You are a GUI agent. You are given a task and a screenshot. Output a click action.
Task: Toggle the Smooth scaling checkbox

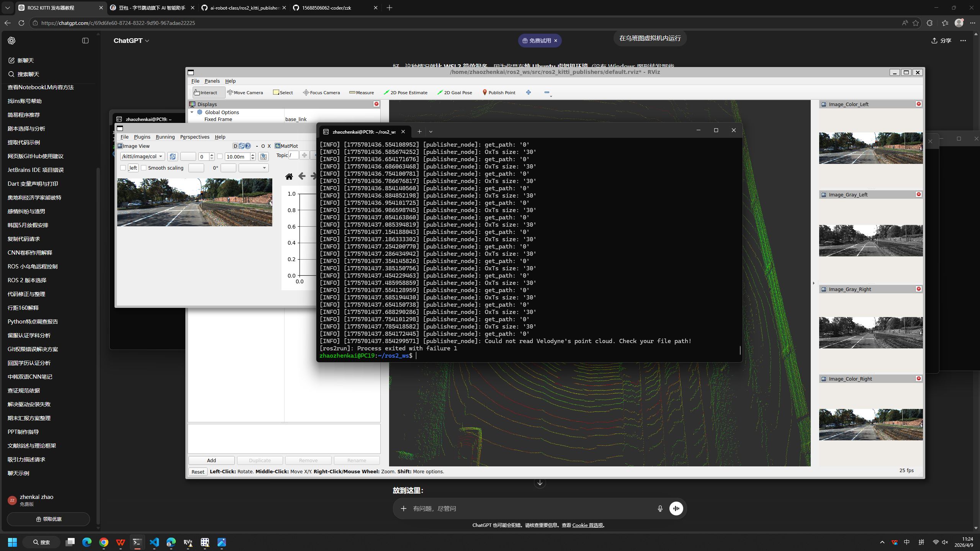coord(144,168)
